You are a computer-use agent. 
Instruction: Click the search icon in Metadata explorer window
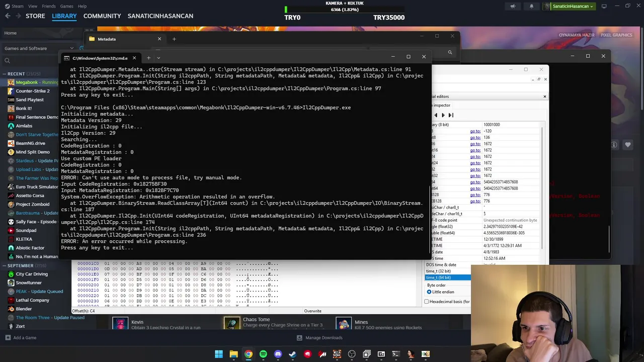coord(450,52)
